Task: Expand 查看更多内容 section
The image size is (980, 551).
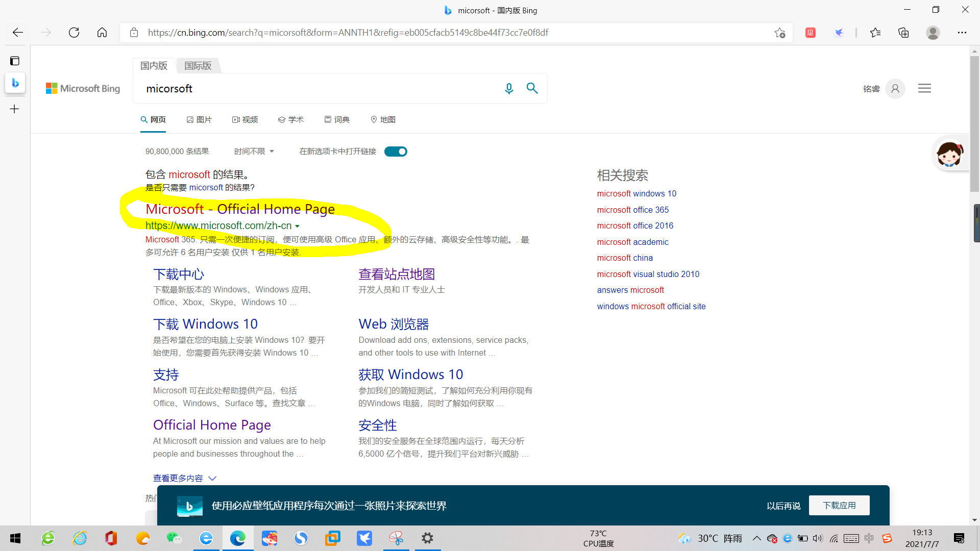Action: pos(185,478)
